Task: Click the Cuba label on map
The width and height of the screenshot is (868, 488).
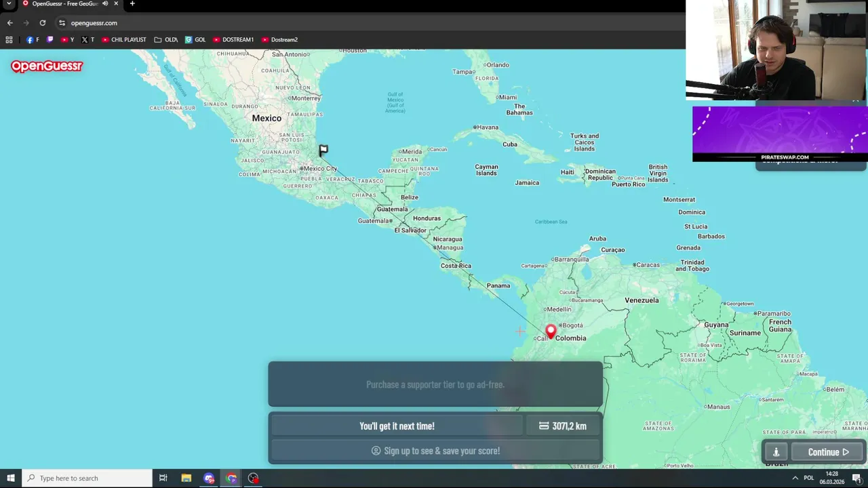Action: [x=510, y=144]
